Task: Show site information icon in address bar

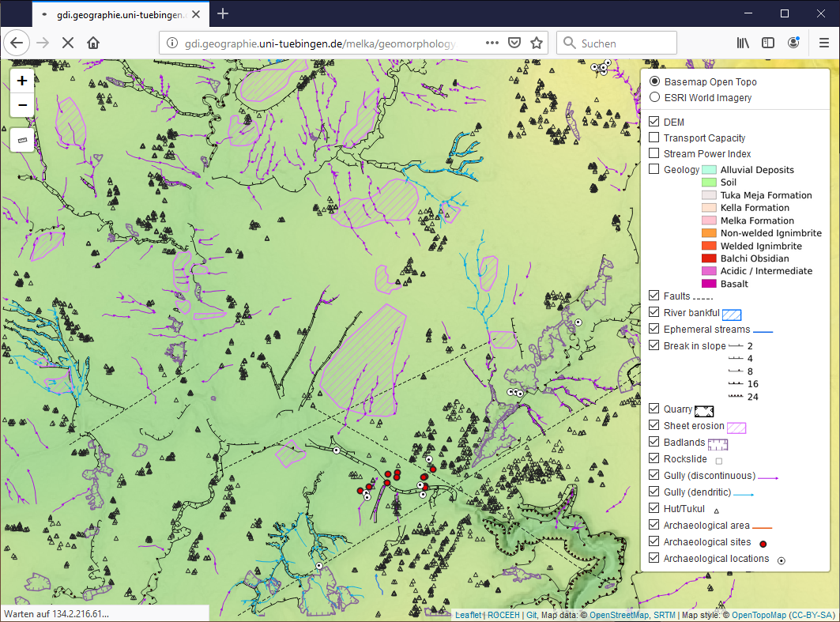Action: (172, 43)
